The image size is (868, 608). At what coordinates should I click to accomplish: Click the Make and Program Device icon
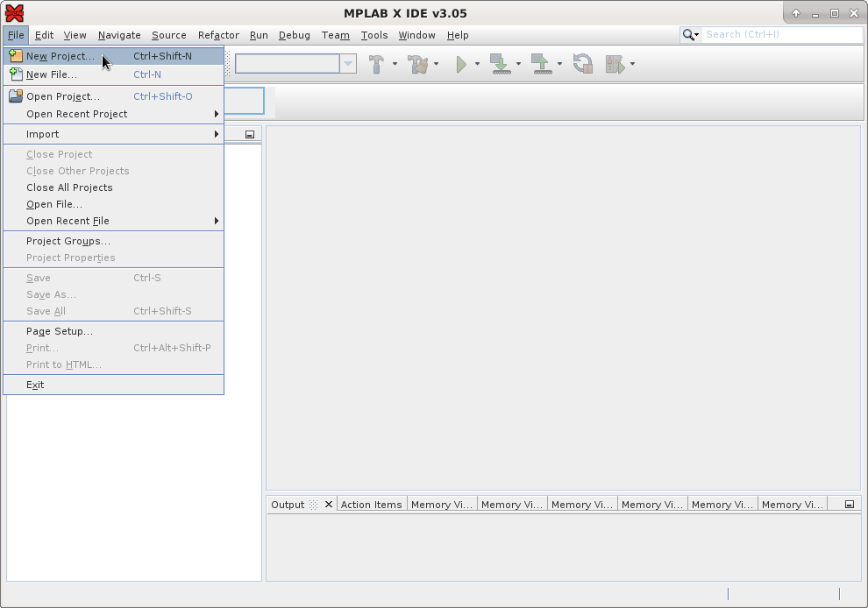[501, 64]
